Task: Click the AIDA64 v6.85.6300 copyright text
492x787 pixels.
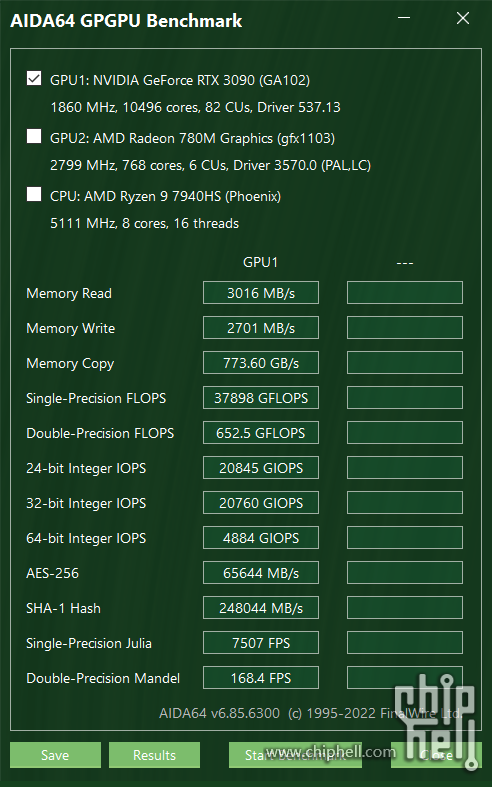Action: (x=311, y=713)
